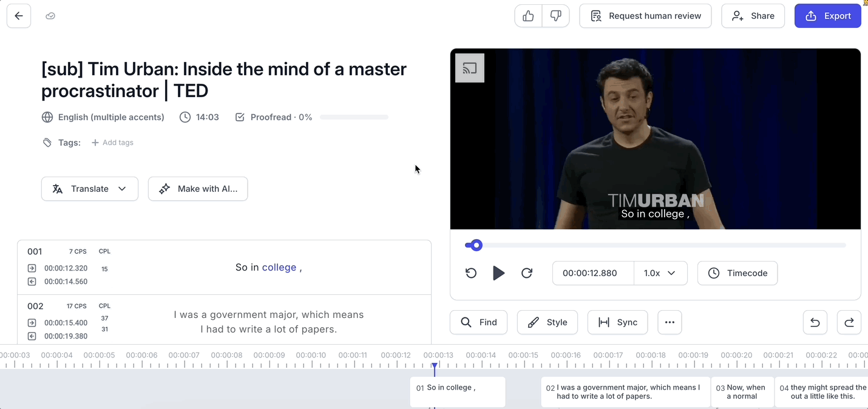Click the tag icon beside Tags

47,143
